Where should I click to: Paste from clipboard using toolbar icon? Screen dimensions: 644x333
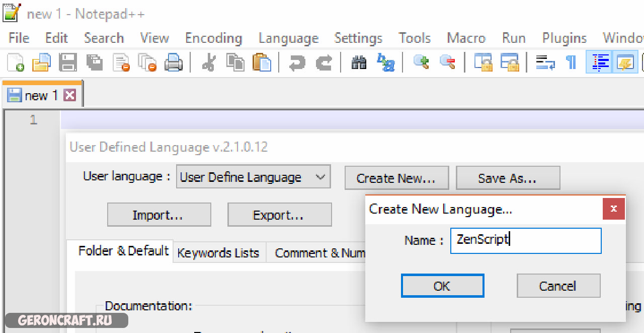(262, 63)
